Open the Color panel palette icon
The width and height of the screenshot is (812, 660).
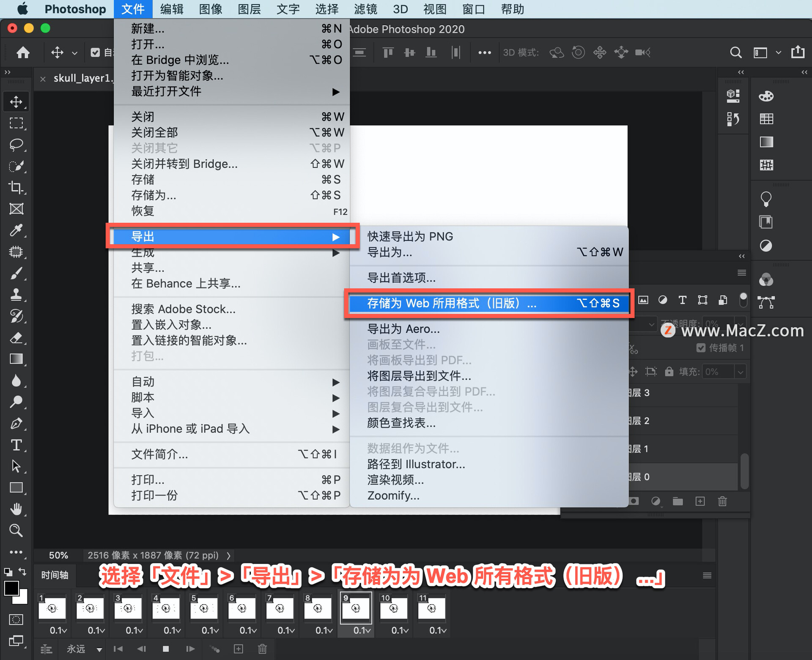click(x=766, y=96)
